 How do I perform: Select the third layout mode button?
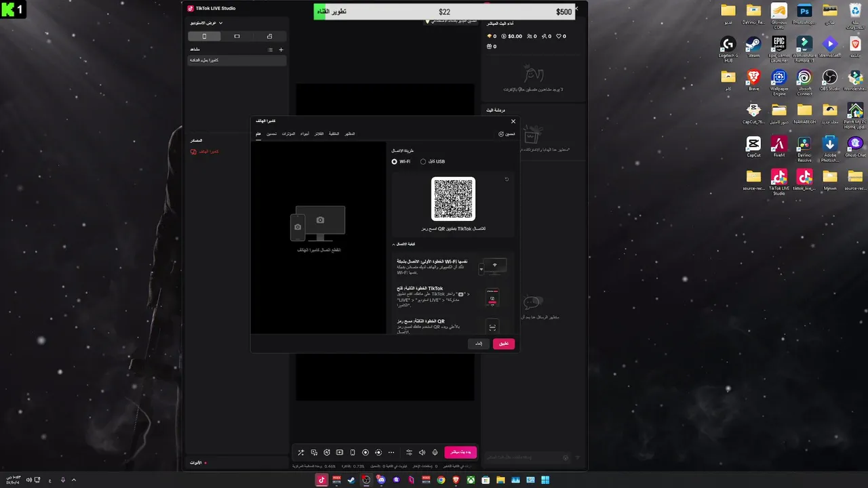pos(269,36)
